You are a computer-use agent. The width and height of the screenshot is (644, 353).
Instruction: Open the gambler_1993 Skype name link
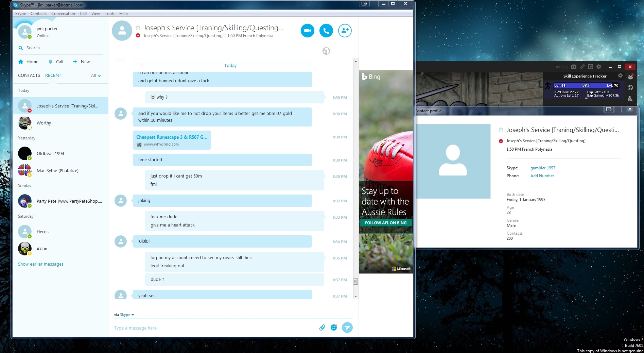pyautogui.click(x=543, y=168)
